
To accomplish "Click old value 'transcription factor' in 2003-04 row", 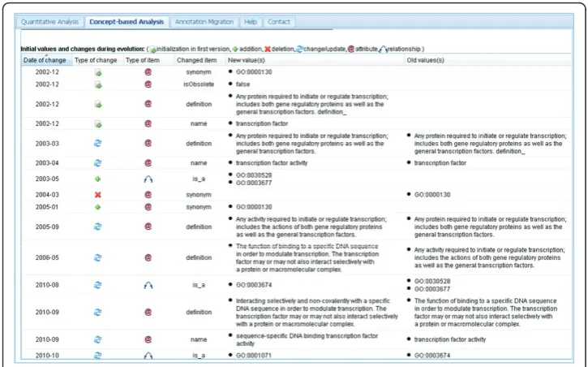I will coord(440,163).
